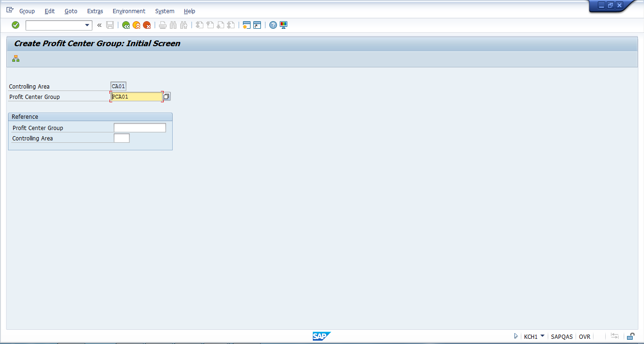This screenshot has width=644, height=344.
Task: Click the green Enter checkmark icon
Action: coord(16,25)
